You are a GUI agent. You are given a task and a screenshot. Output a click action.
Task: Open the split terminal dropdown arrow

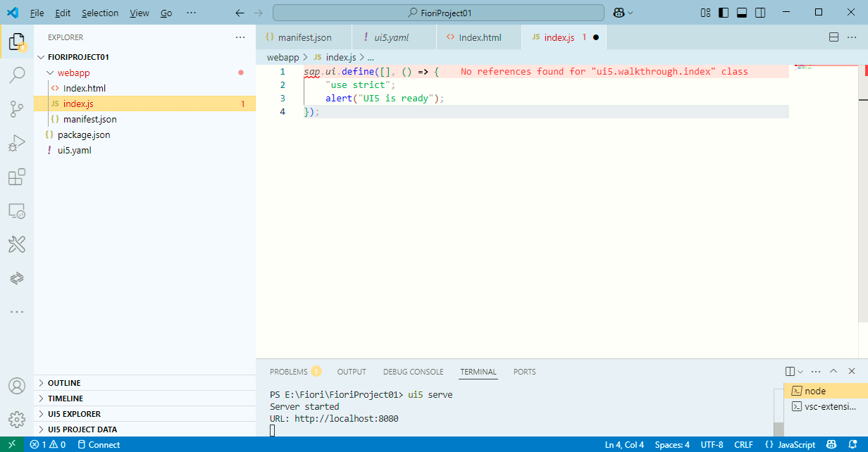pos(801,371)
